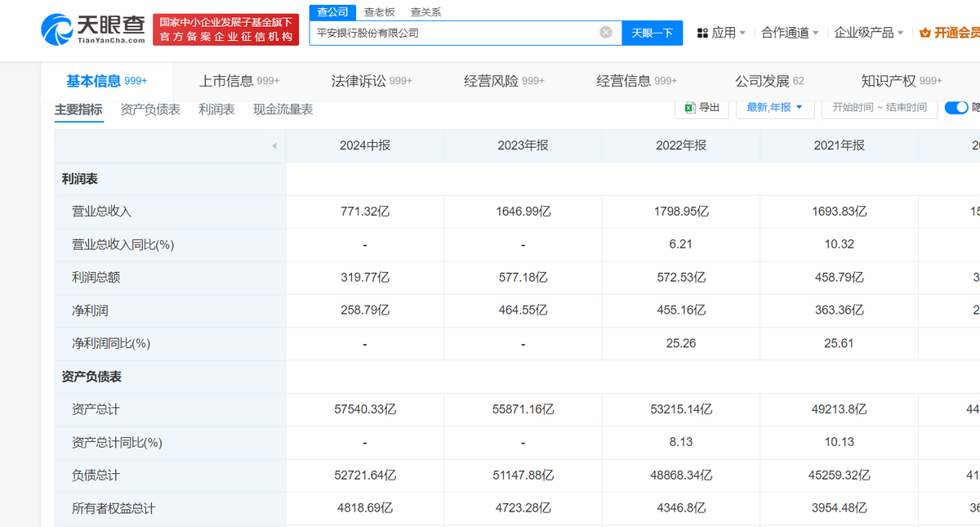Viewport: 980px width, 527px height.
Task: Select the 现金流量表 sub-tab
Action: pyautogui.click(x=283, y=109)
